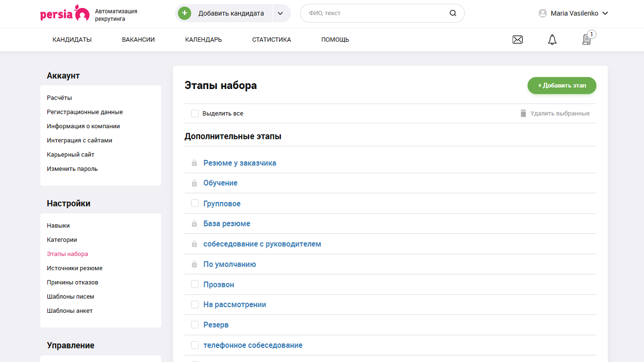Click the trash icon next to Удалить выбранные

click(523, 113)
